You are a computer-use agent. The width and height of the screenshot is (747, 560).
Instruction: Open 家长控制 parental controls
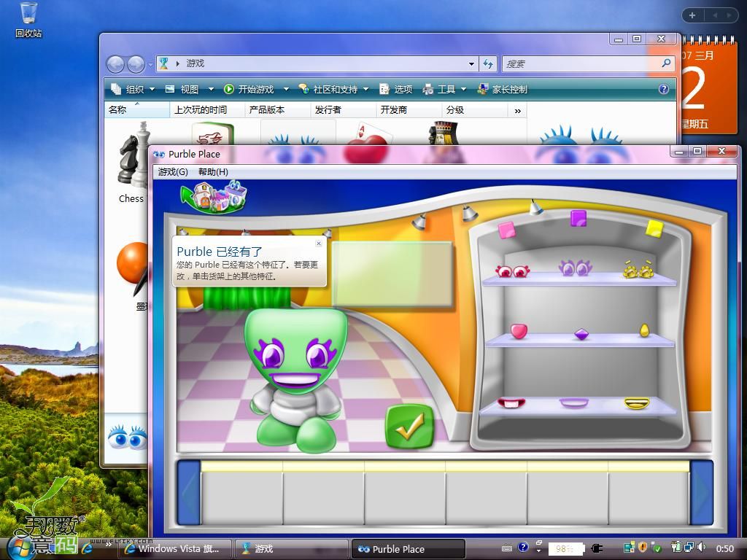502,89
